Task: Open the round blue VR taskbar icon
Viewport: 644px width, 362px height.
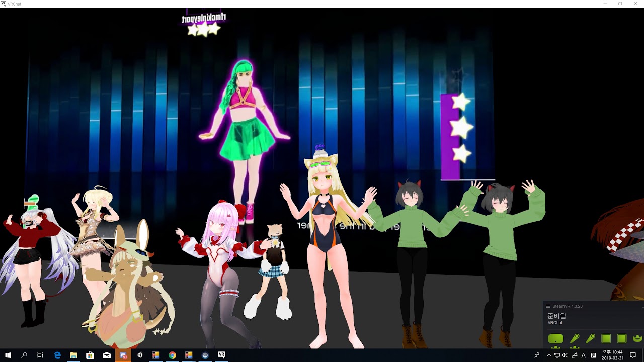Action: click(x=205, y=355)
